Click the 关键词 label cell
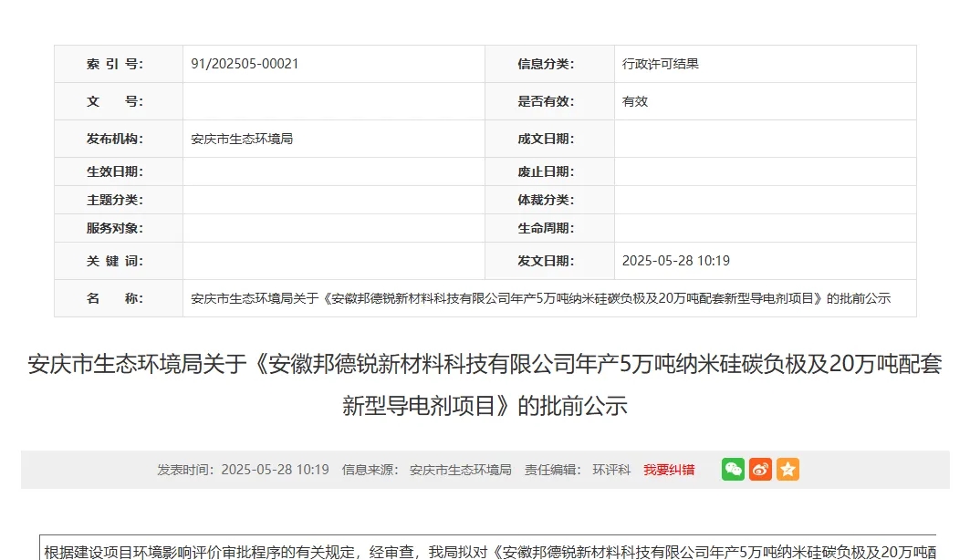Screen dimensions: 970x560 click(119, 261)
